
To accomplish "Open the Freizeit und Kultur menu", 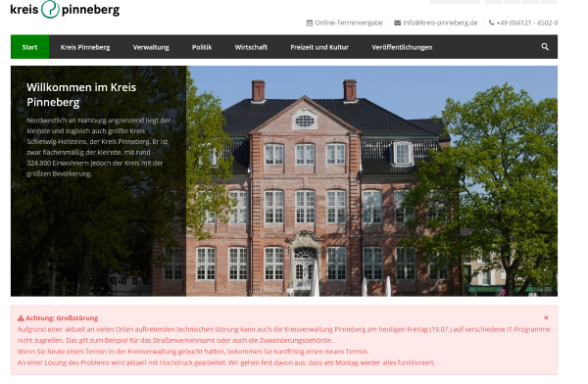I will click(x=319, y=47).
